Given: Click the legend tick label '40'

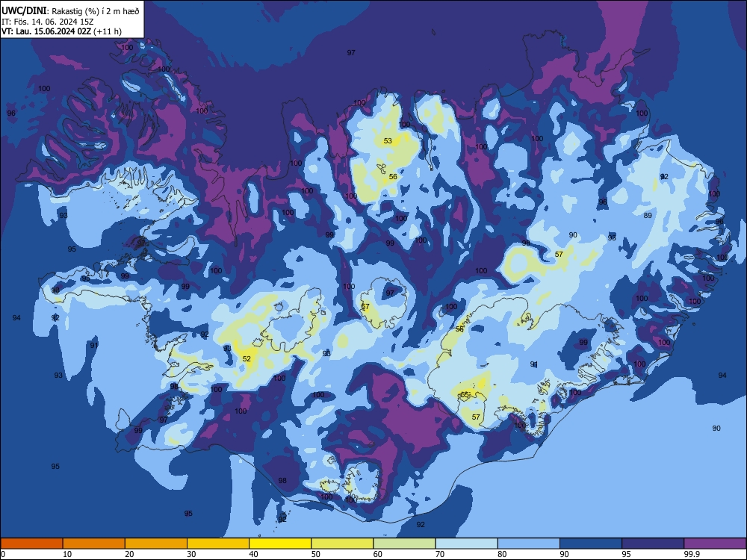Looking at the screenshot, I should tap(254, 554).
